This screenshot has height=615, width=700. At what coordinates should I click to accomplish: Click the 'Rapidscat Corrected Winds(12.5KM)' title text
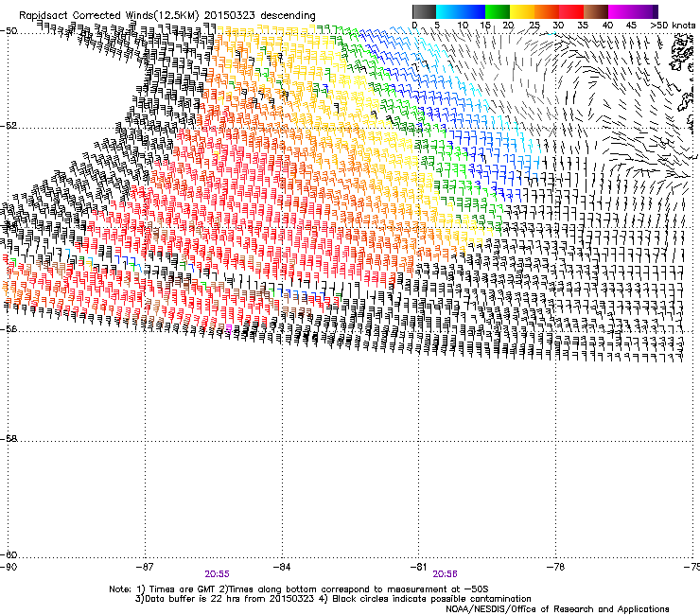click(109, 16)
